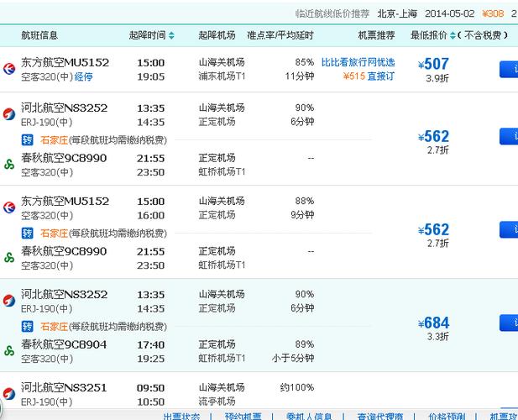
Task: Click the 转 transfer icon in MU5152 ¥562 itinerary
Action: coord(27,234)
